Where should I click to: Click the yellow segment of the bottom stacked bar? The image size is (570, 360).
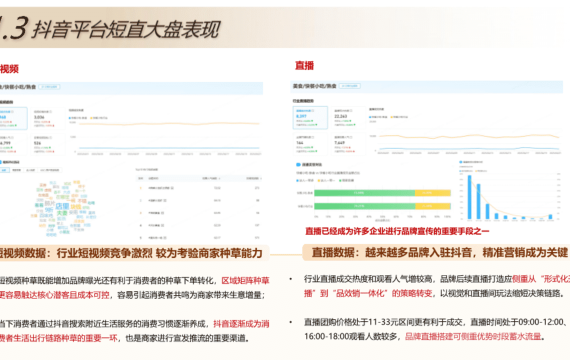pos(433,206)
